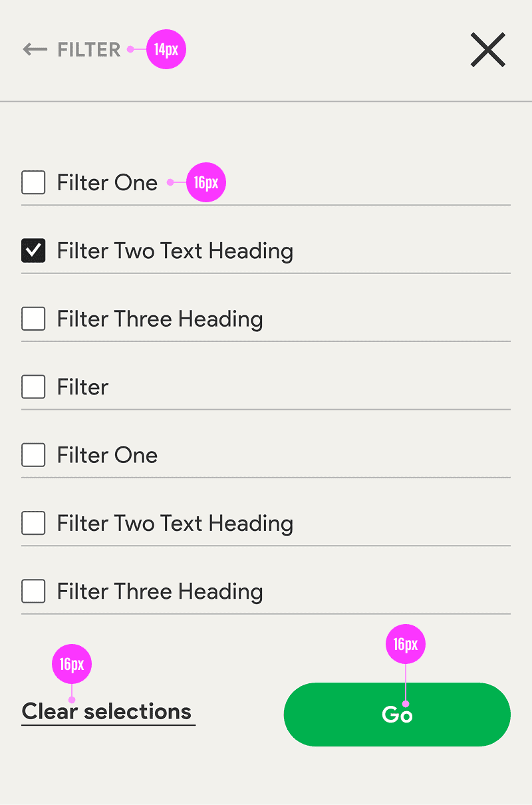Image resolution: width=532 pixels, height=805 pixels.
Task: Check the unticked Filter Two Text Heading checkbox
Action: pyautogui.click(x=33, y=524)
